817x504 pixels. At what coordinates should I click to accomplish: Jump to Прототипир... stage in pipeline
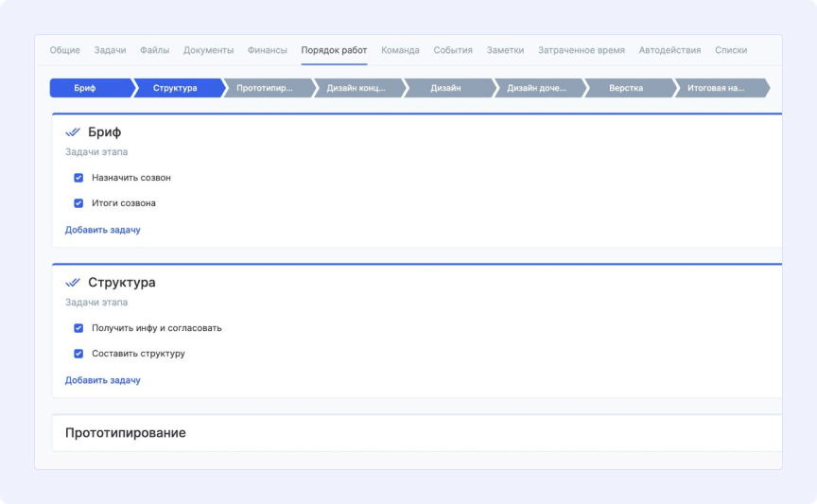pos(265,88)
